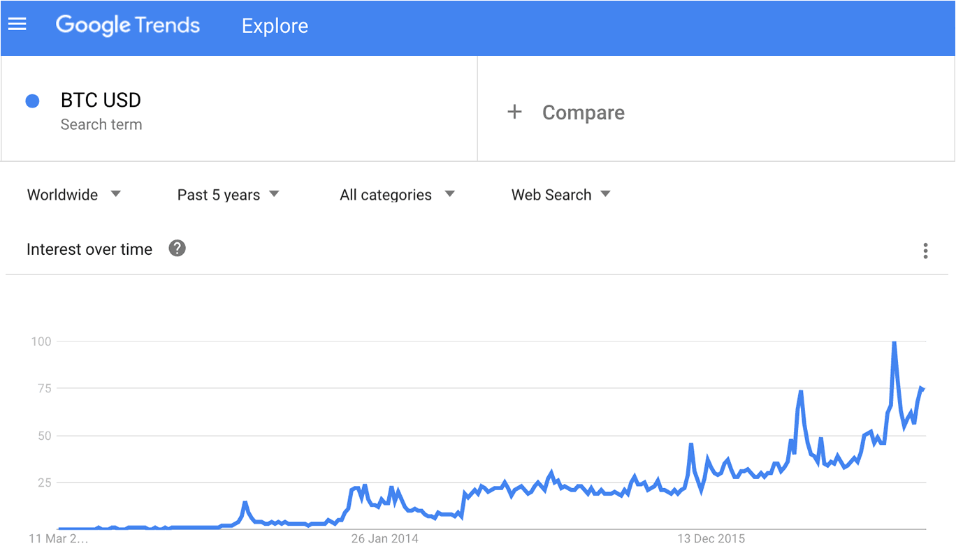Open the hamburger navigation menu
Screen dimensions: 956x560
pos(17,25)
